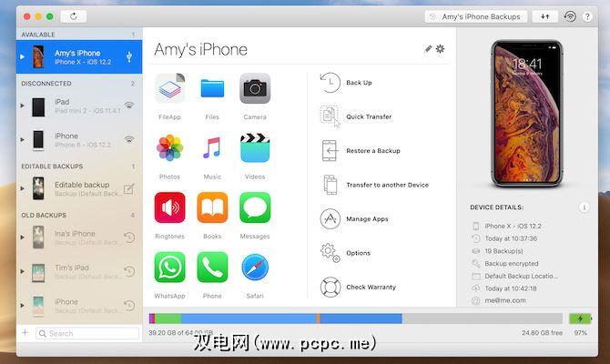Click the USB icon on Amy's iPhone

pyautogui.click(x=129, y=56)
